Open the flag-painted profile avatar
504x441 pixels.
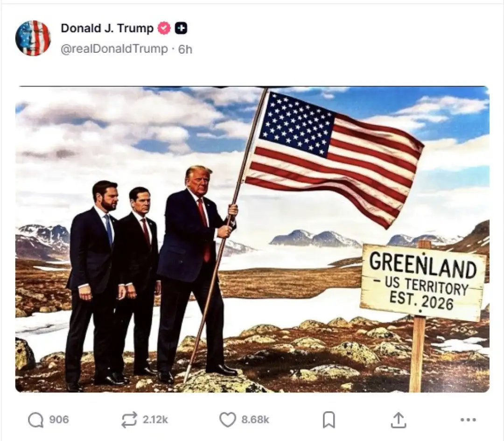pyautogui.click(x=33, y=38)
